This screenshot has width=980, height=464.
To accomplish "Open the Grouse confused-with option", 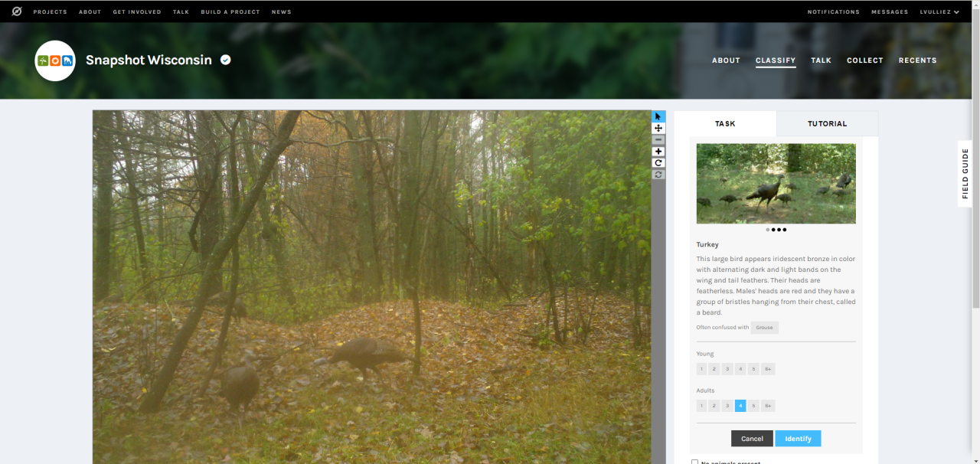I will click(764, 328).
